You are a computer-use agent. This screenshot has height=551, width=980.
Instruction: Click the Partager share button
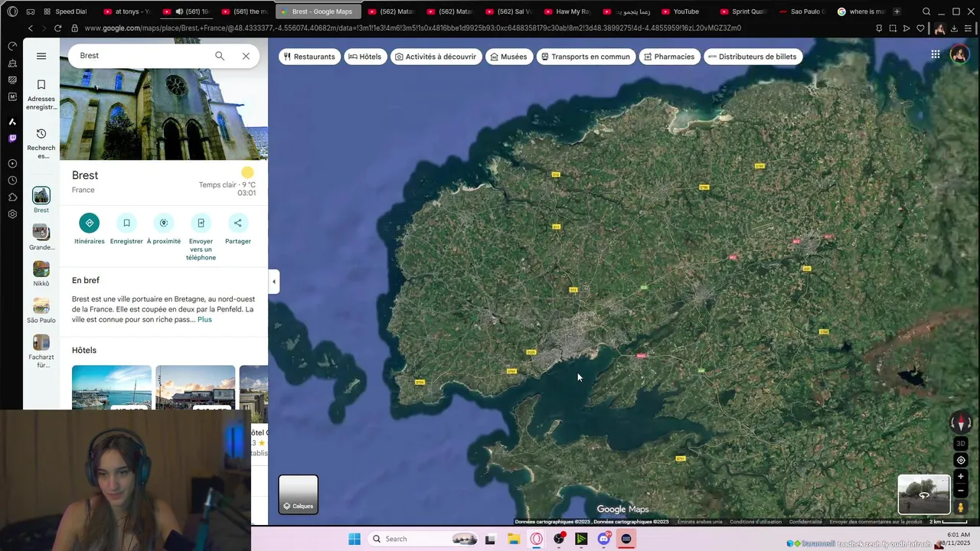pyautogui.click(x=237, y=223)
